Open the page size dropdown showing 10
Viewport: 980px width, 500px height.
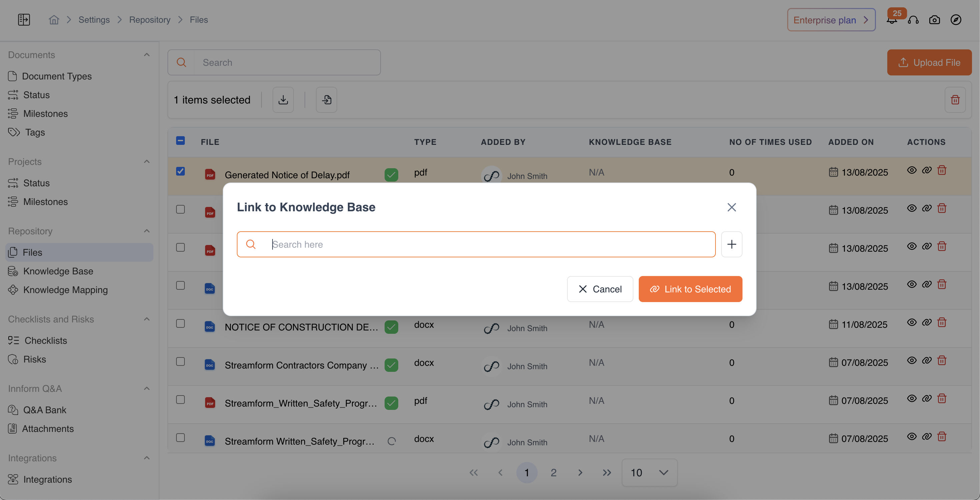tap(649, 472)
